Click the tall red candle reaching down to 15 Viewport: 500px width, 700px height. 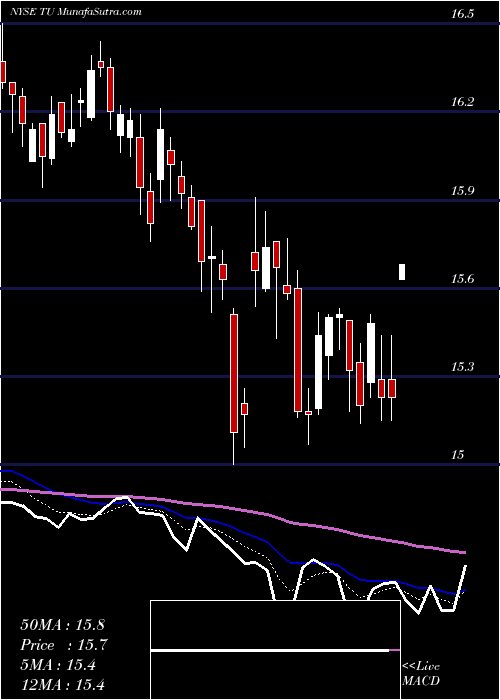(234, 373)
